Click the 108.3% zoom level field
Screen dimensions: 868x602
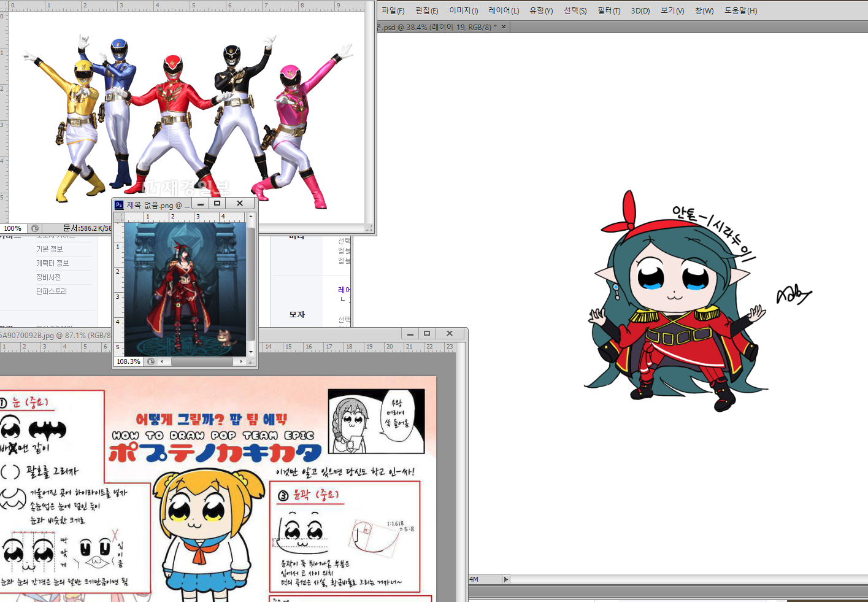[x=128, y=361]
